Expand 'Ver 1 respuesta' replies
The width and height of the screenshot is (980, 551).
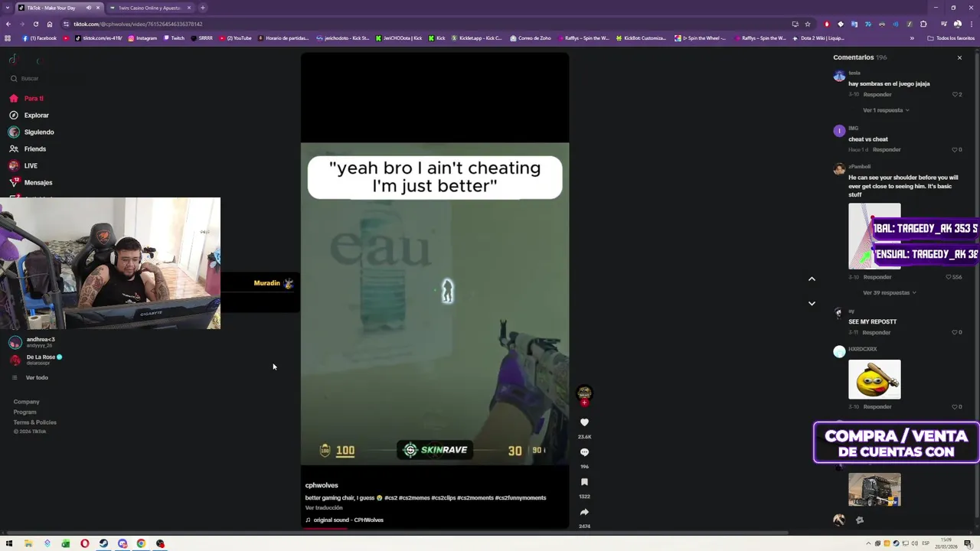886,110
